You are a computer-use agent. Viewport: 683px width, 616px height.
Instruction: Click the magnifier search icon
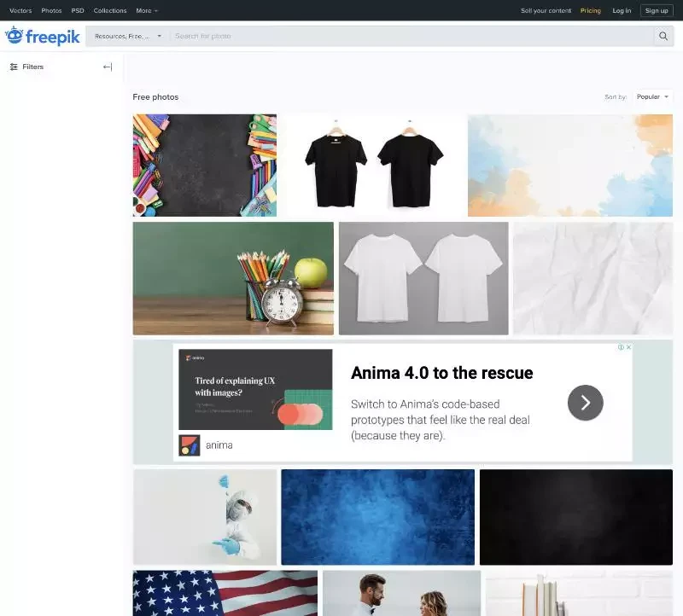[663, 36]
